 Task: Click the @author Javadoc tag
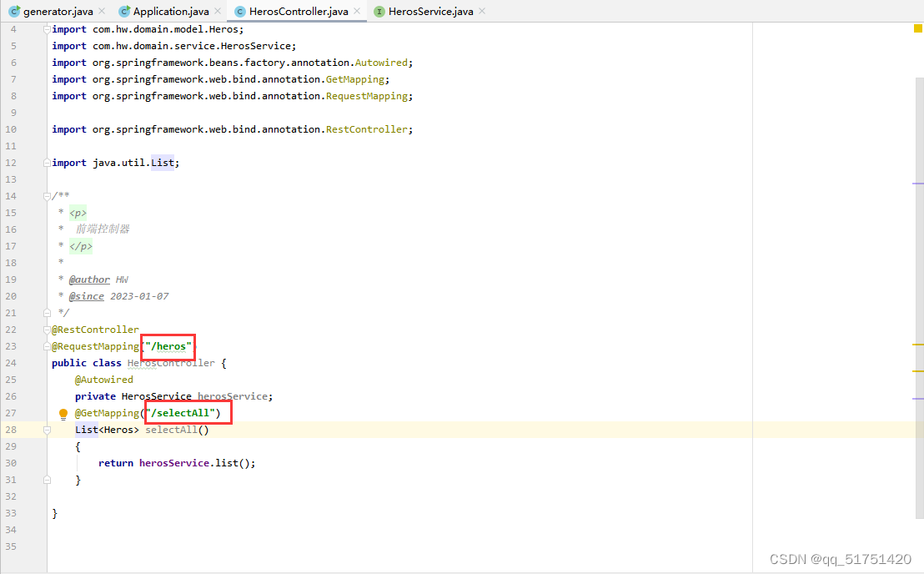tap(89, 279)
